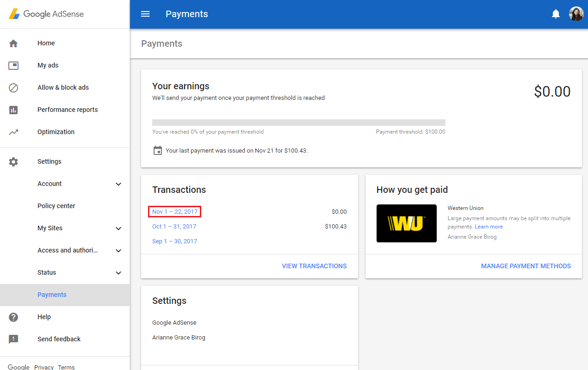This screenshot has height=370, width=588.
Task: Click the Payments title in blue header
Action: [187, 14]
